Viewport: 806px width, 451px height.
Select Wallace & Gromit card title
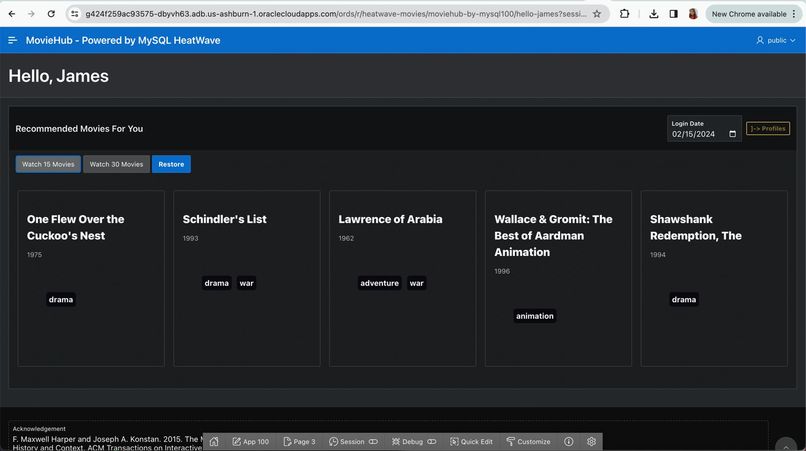(553, 236)
